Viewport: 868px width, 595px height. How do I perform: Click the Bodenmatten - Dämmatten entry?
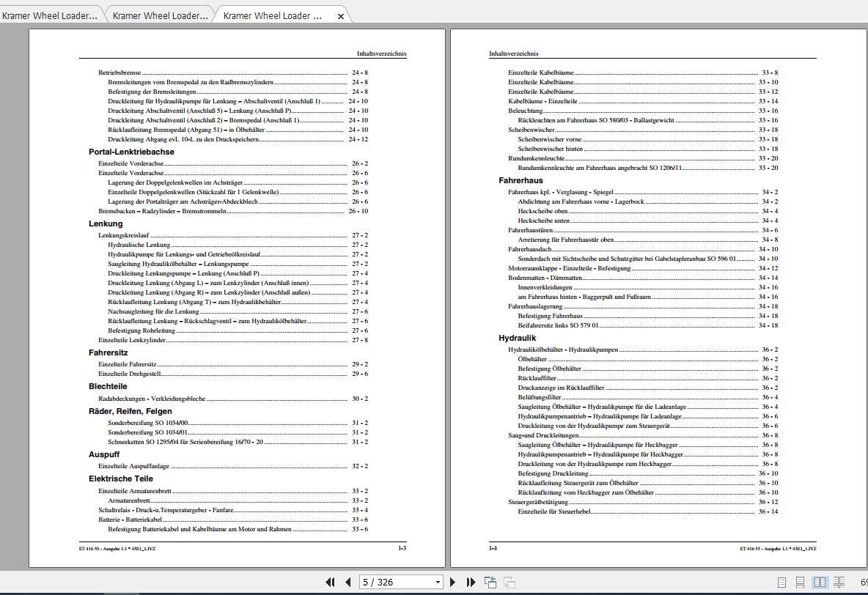(x=643, y=278)
